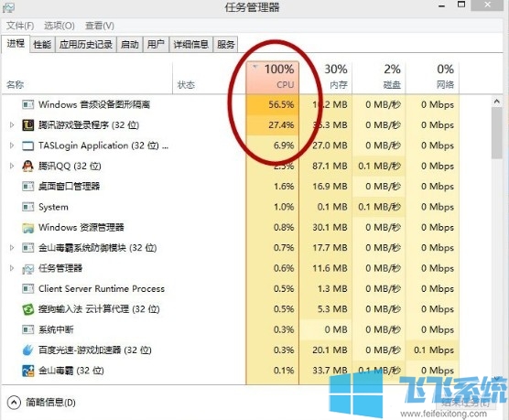Click the 腾讯QQ penguin icon
Image resolution: width=509 pixels, height=420 pixels.
tap(27, 166)
